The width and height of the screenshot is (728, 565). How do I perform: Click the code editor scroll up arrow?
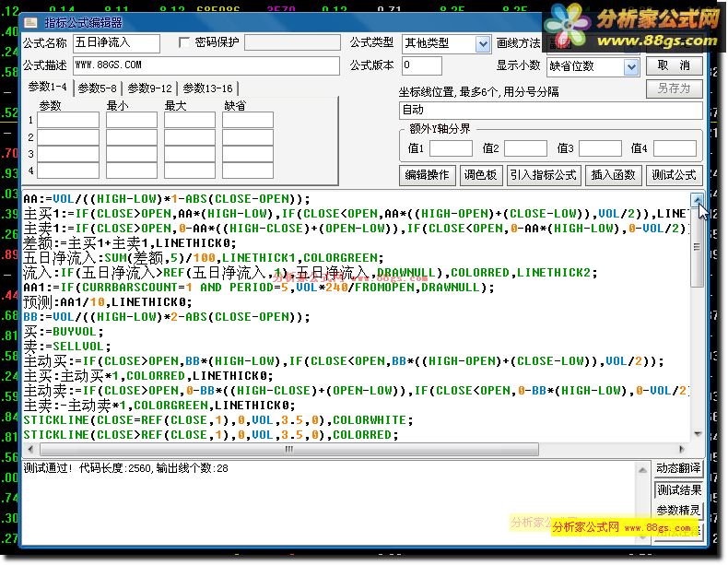pos(697,200)
